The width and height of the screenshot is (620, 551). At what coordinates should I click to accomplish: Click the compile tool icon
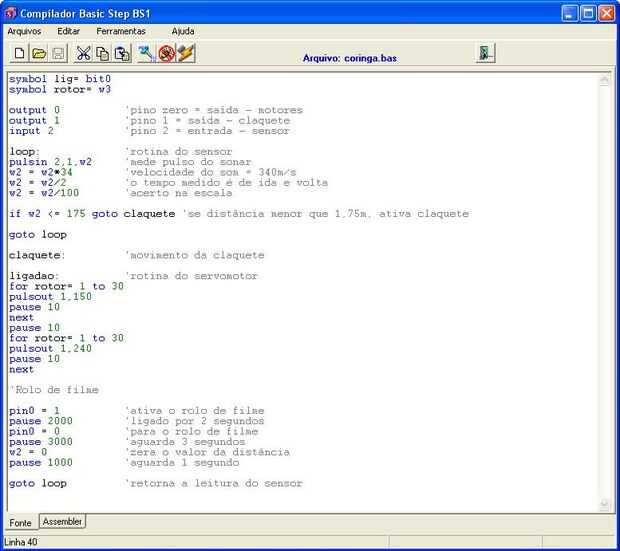click(147, 53)
